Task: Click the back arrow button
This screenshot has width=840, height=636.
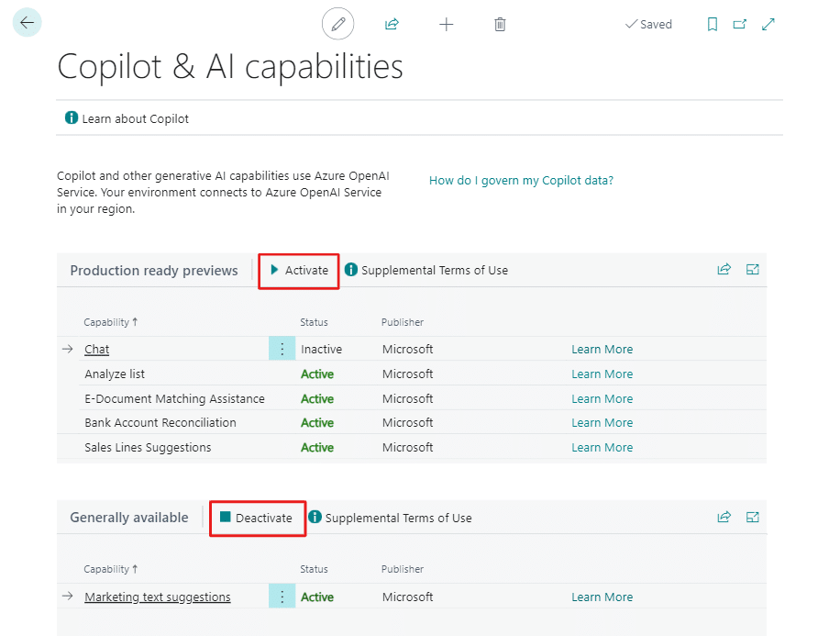Action: coord(27,23)
